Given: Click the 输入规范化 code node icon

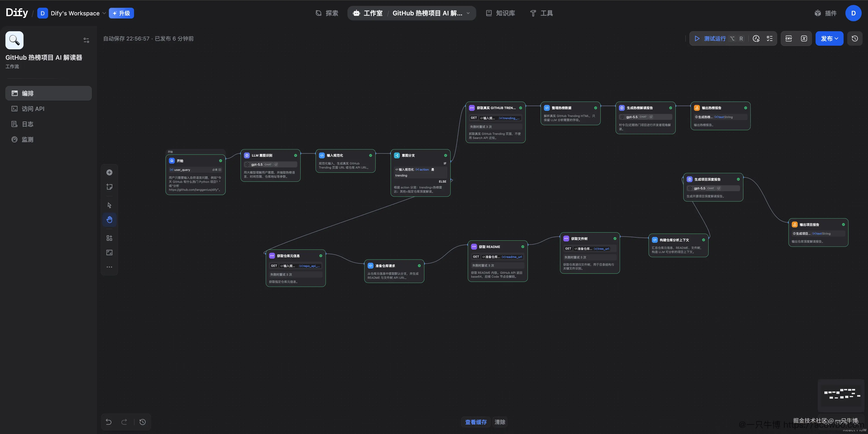Looking at the screenshot, I should tap(322, 155).
